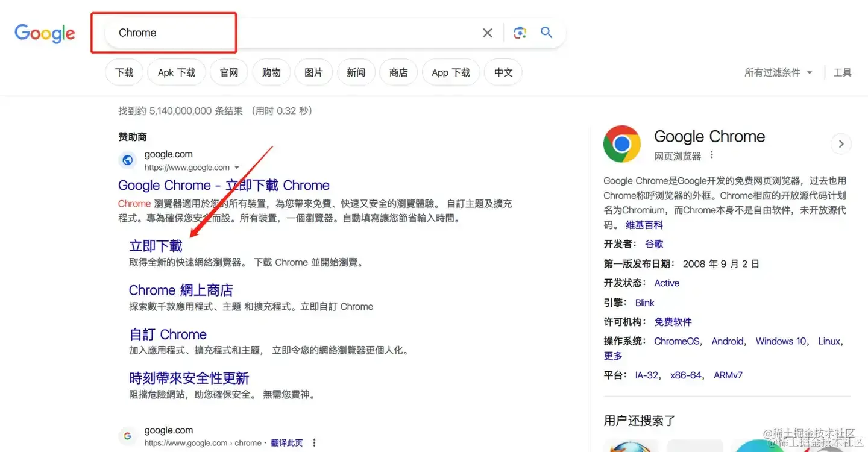The height and width of the screenshot is (452, 868).
Task: Expand dropdown arrow next to https://www.google.com
Action: point(237,168)
